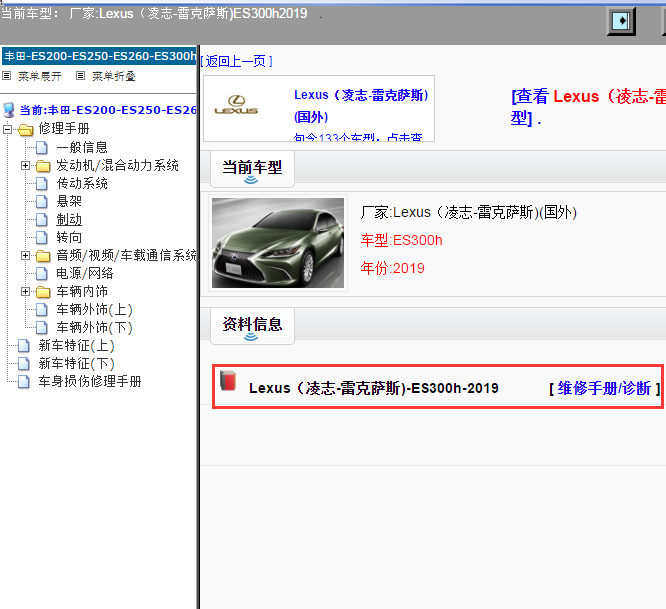Click the 菜单折叠 collapse menu icon
This screenshot has width=666, height=609.
coord(80,76)
